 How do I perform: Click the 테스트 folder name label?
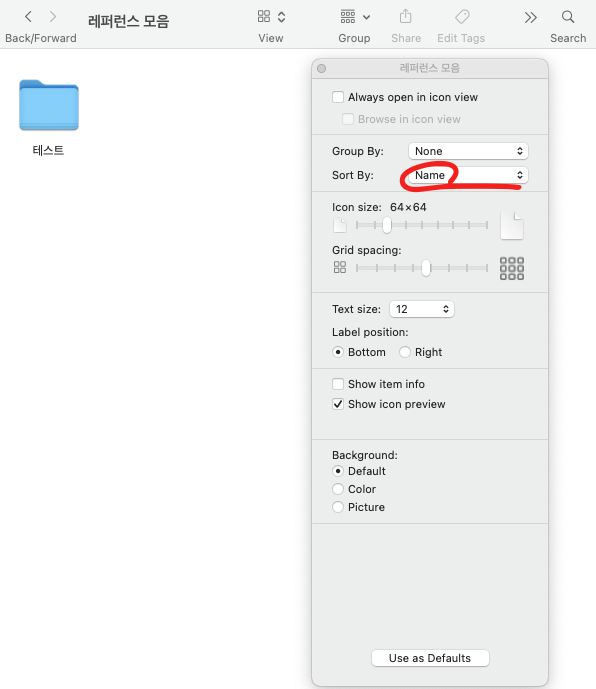pos(48,150)
